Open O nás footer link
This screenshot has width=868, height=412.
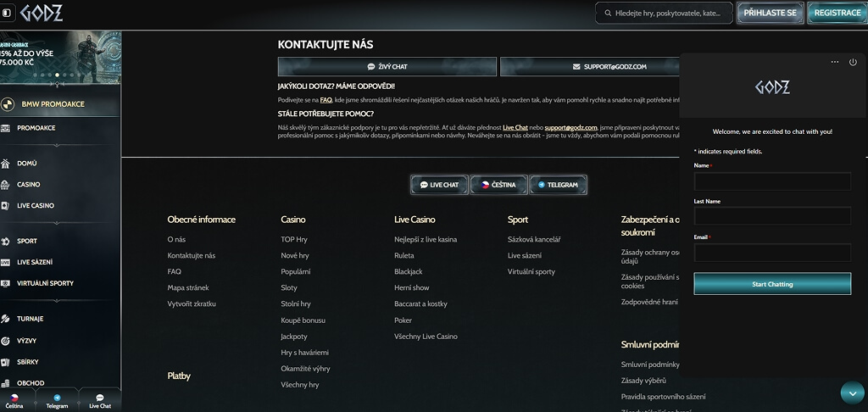point(176,239)
